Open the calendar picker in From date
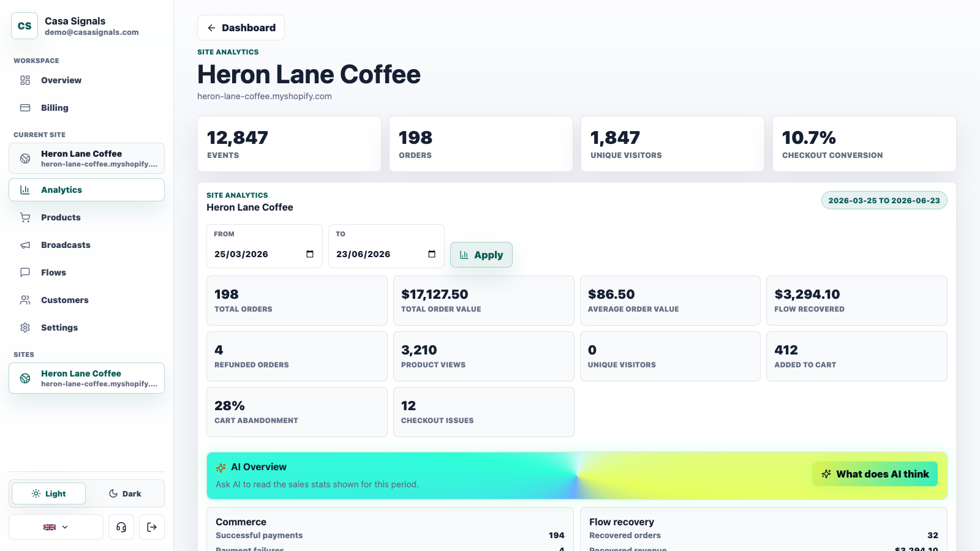Viewport: 980px width, 551px height. click(310, 254)
